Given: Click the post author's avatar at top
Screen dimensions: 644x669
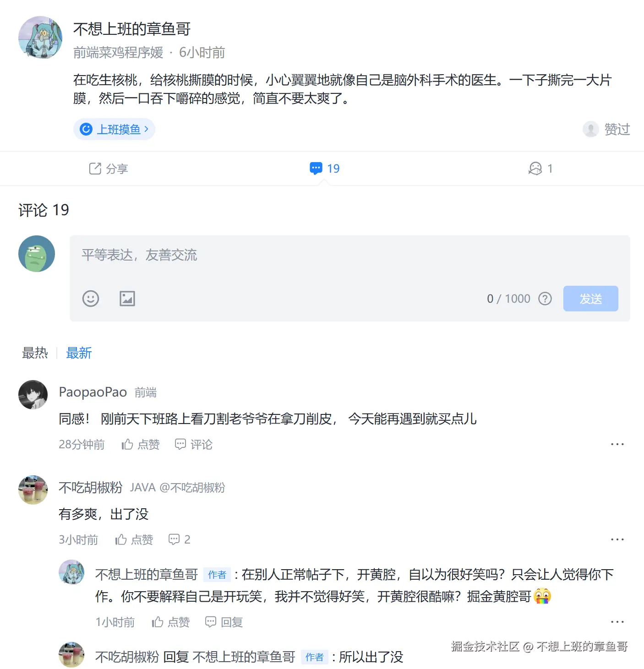Looking at the screenshot, I should coord(40,38).
